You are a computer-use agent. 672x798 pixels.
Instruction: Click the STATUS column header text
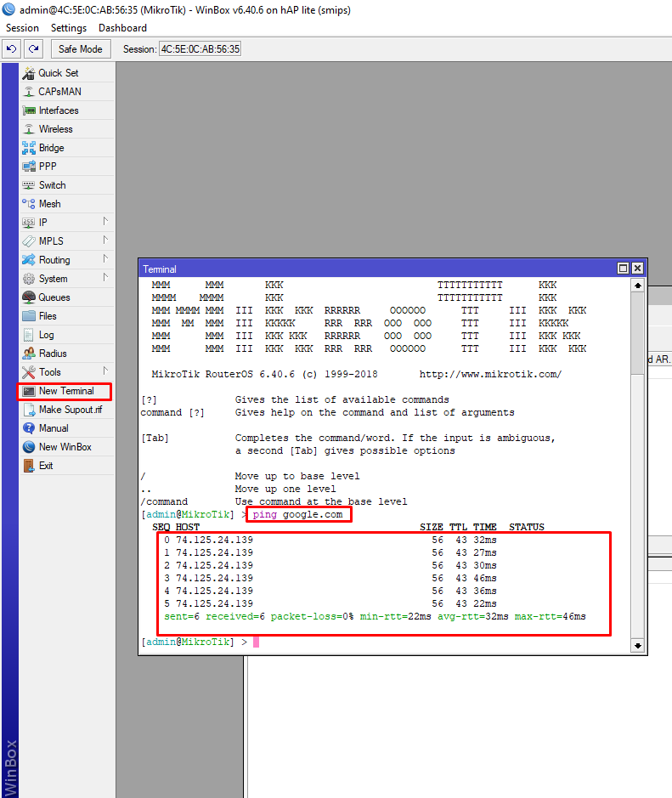pos(527,527)
